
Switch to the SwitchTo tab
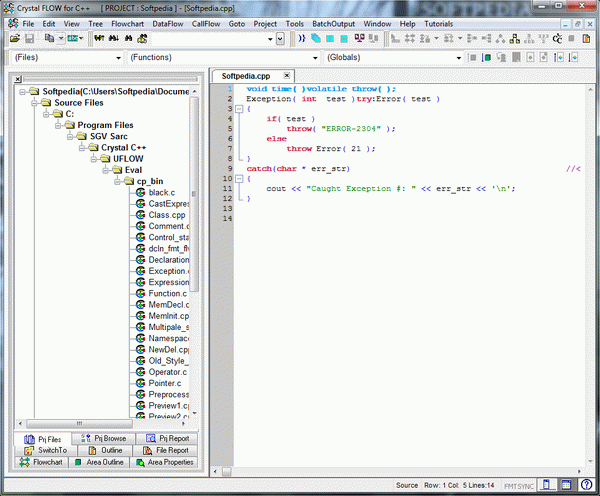coord(46,450)
